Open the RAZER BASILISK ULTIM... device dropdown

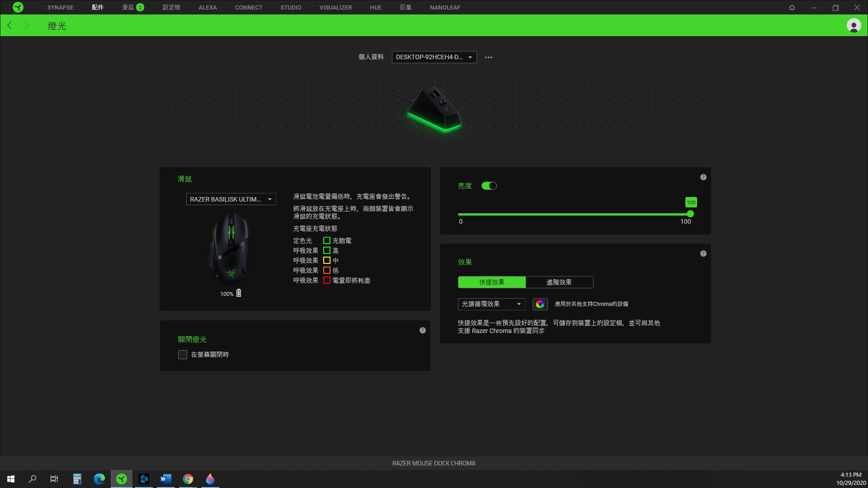coord(231,199)
